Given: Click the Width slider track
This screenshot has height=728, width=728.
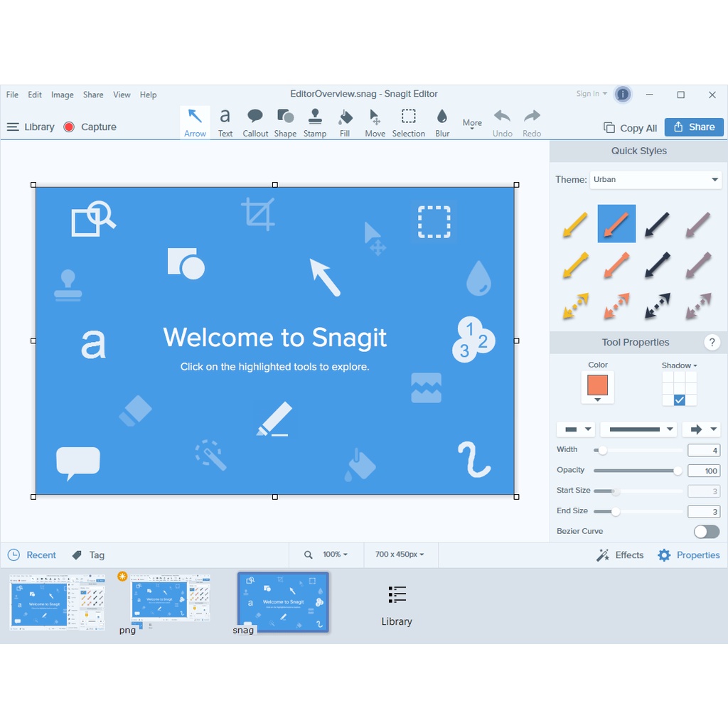Looking at the screenshot, I should pos(638,450).
